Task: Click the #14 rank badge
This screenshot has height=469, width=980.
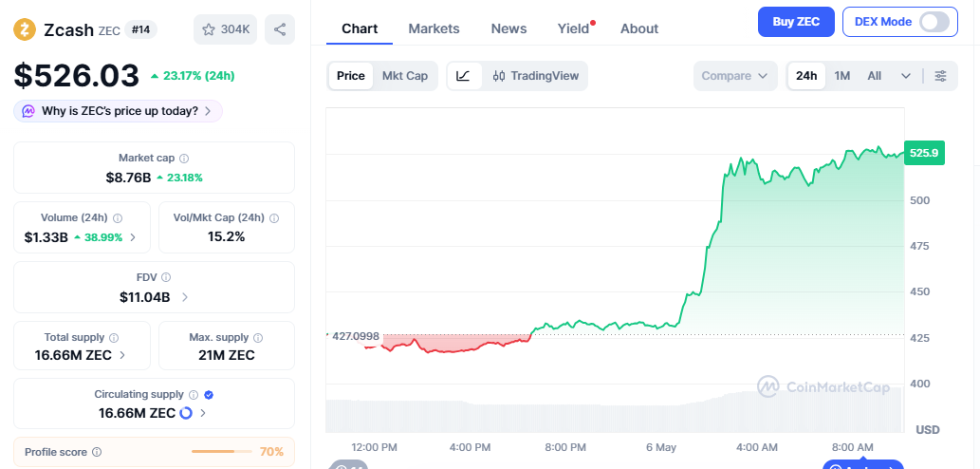Action: click(140, 28)
